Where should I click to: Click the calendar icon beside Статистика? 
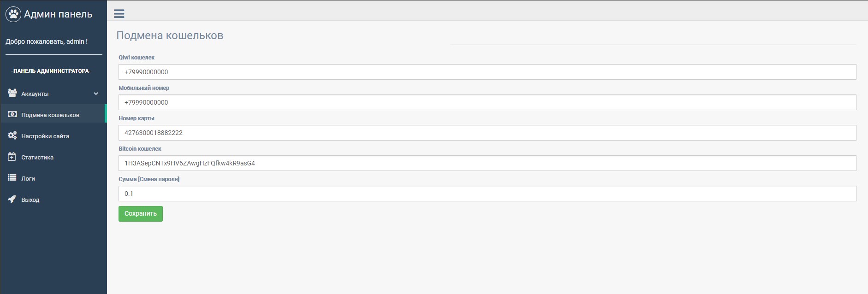click(12, 157)
